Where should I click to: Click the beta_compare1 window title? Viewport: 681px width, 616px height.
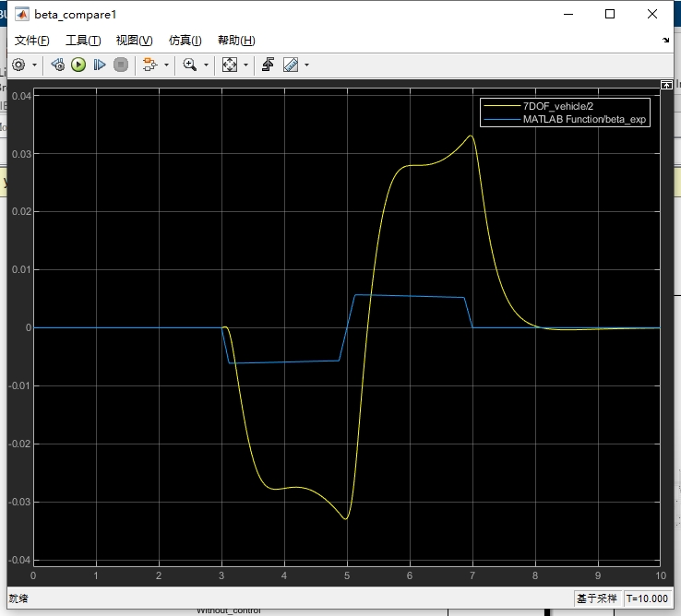coord(75,15)
